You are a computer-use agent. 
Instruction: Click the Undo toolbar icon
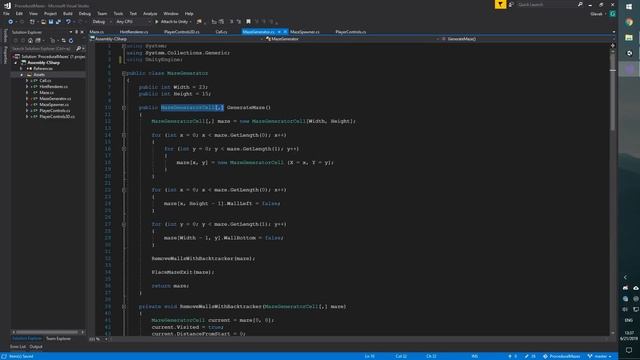point(68,22)
